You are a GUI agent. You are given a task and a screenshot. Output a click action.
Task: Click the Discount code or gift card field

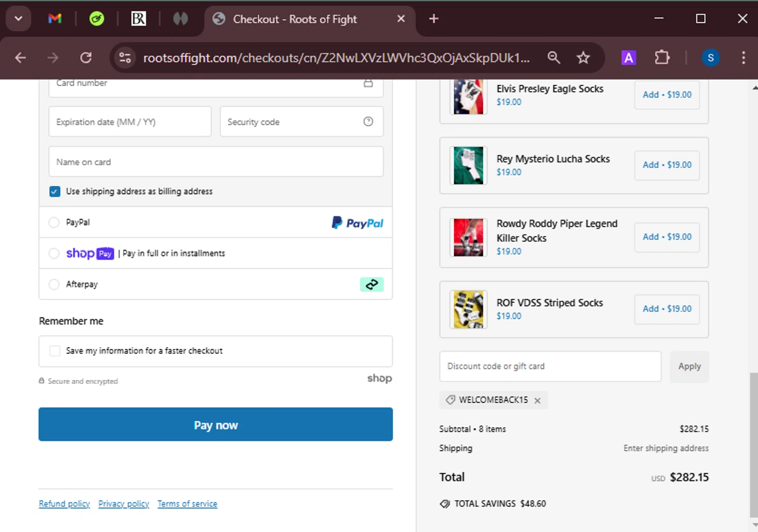(550, 366)
